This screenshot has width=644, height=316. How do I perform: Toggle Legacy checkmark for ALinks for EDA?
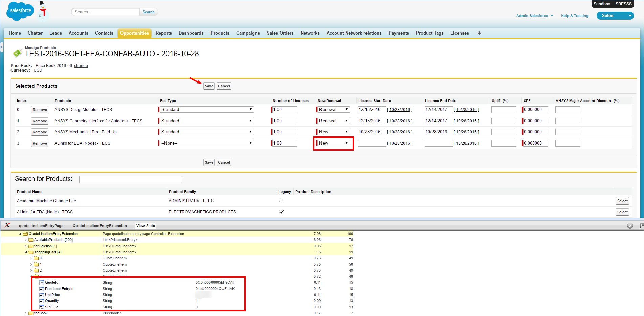282,212
